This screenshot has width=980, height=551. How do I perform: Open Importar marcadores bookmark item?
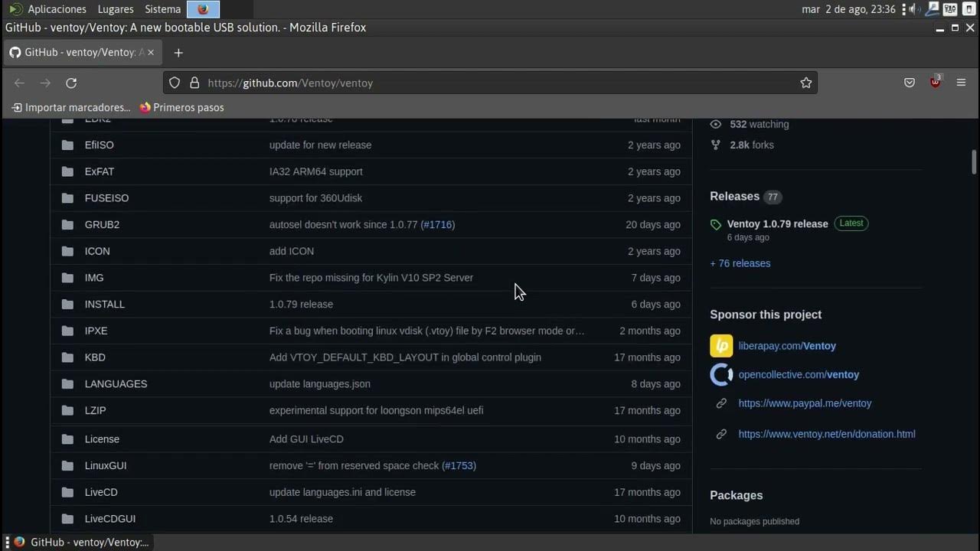coord(70,108)
